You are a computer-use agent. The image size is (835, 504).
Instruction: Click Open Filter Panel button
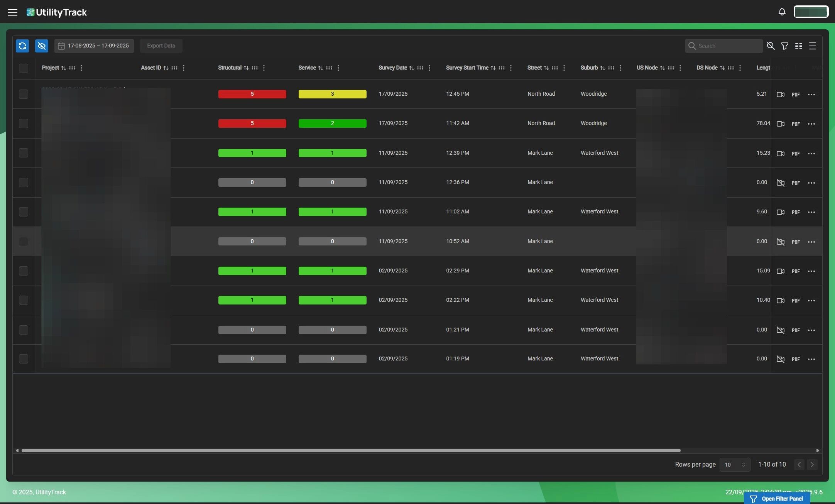(x=777, y=499)
